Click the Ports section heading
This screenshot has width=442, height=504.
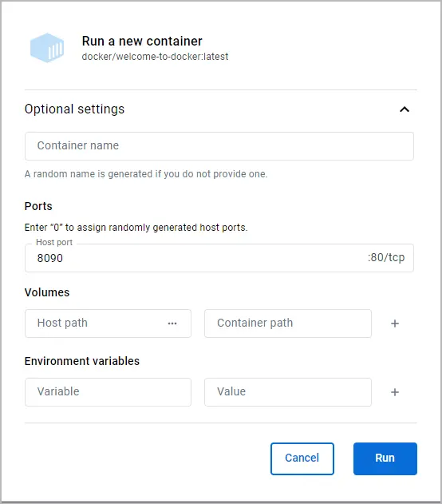[38, 206]
